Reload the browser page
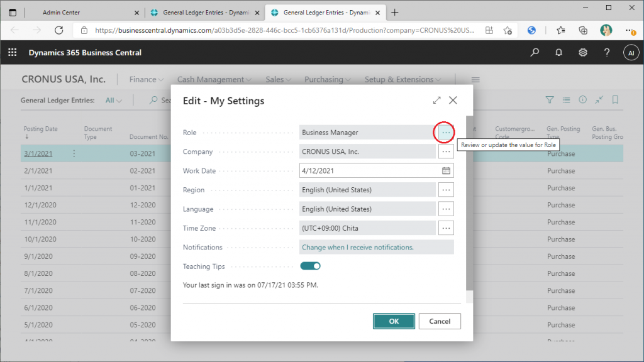Viewport: 644px width, 362px height. [x=59, y=30]
